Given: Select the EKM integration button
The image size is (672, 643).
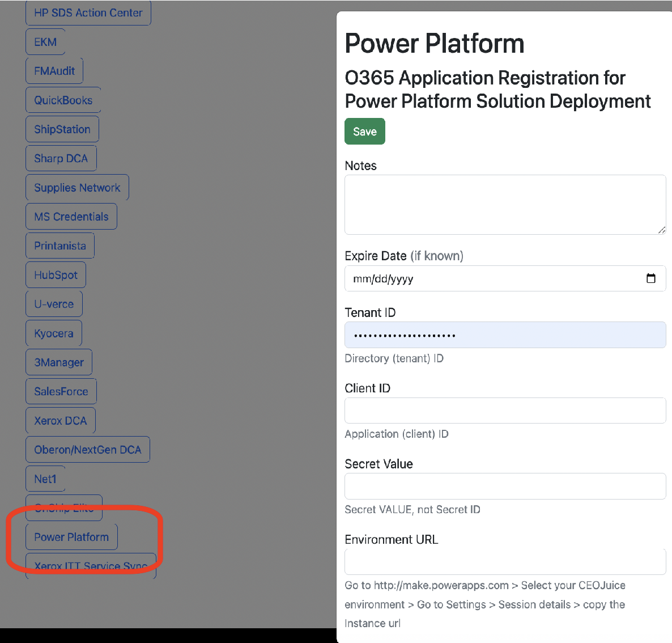Looking at the screenshot, I should (x=45, y=42).
